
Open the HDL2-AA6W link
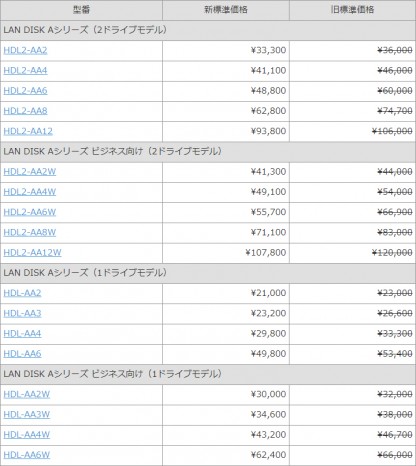[30, 212]
